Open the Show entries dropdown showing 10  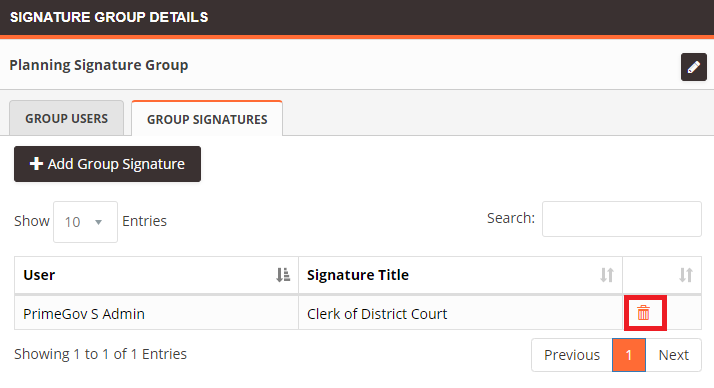[85, 222]
